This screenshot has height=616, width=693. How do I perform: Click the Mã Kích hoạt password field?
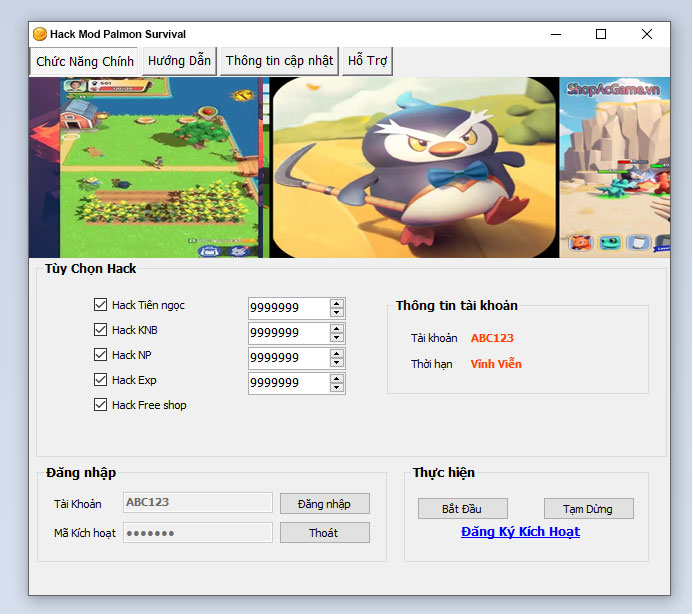[x=198, y=532]
